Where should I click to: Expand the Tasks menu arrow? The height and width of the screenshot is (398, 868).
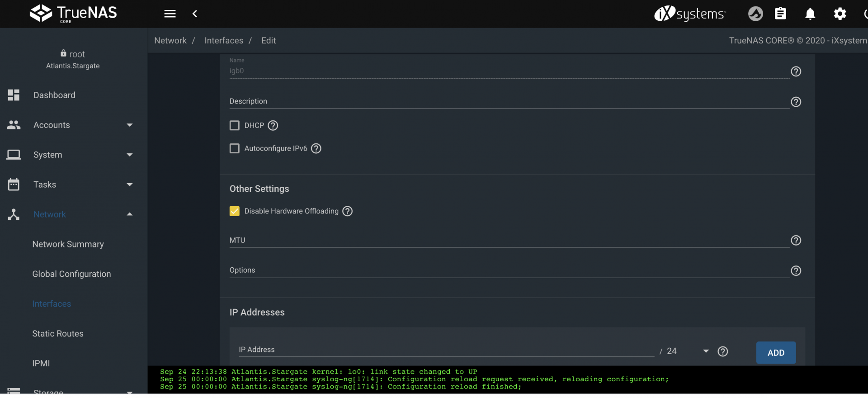click(130, 185)
